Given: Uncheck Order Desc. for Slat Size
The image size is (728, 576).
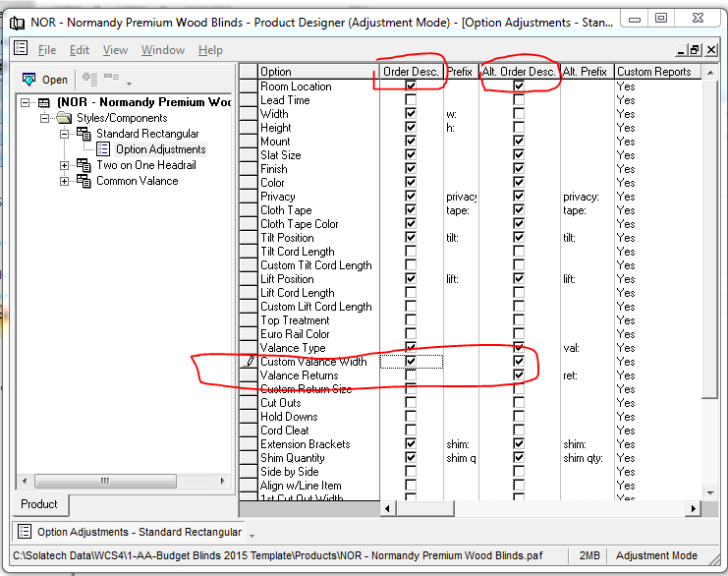Looking at the screenshot, I should point(411,154).
